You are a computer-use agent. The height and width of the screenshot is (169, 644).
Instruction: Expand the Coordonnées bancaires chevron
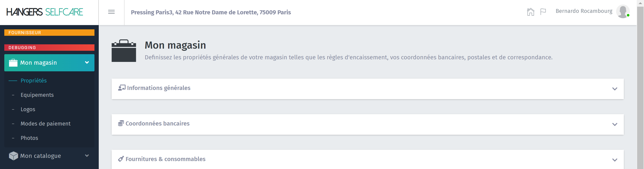pyautogui.click(x=615, y=124)
